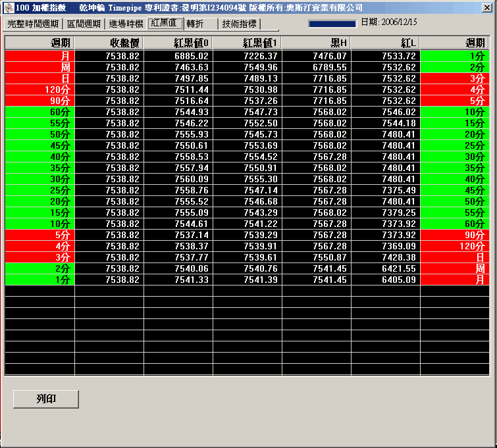497x448 pixels.
Task: Click the green 60分 cell in the first column
Action: [x=39, y=112]
